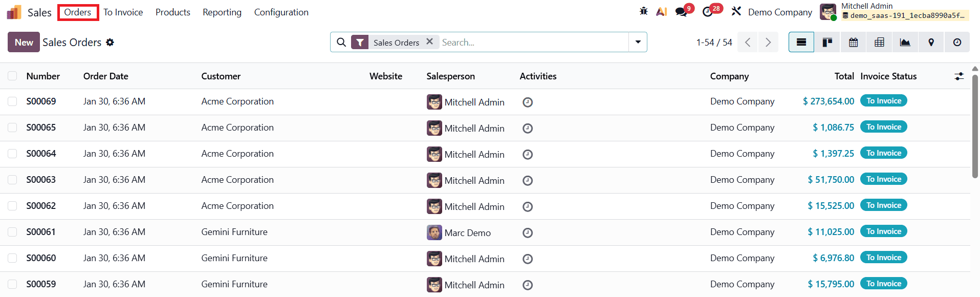This screenshot has height=297, width=980.
Task: Toggle the select-all checkbox in the header
Action: (12, 76)
